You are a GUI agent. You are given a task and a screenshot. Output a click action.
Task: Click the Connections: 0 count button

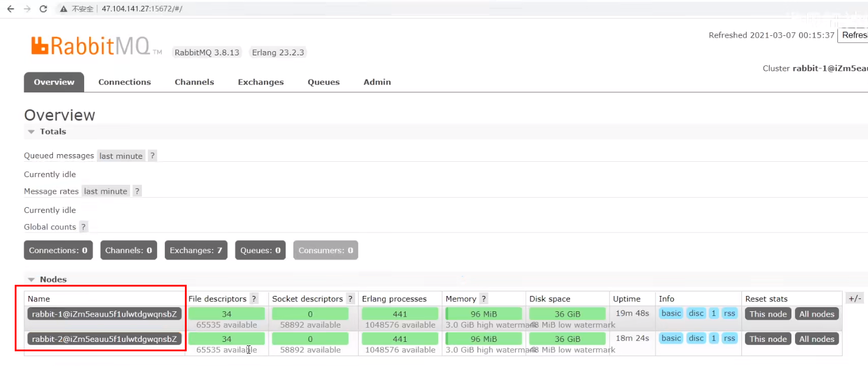point(58,250)
